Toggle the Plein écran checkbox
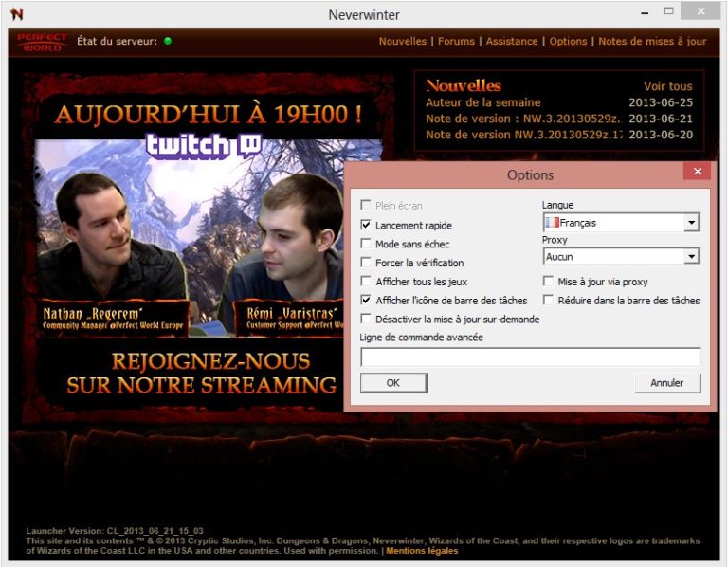This screenshot has width=728, height=567. coord(366,205)
